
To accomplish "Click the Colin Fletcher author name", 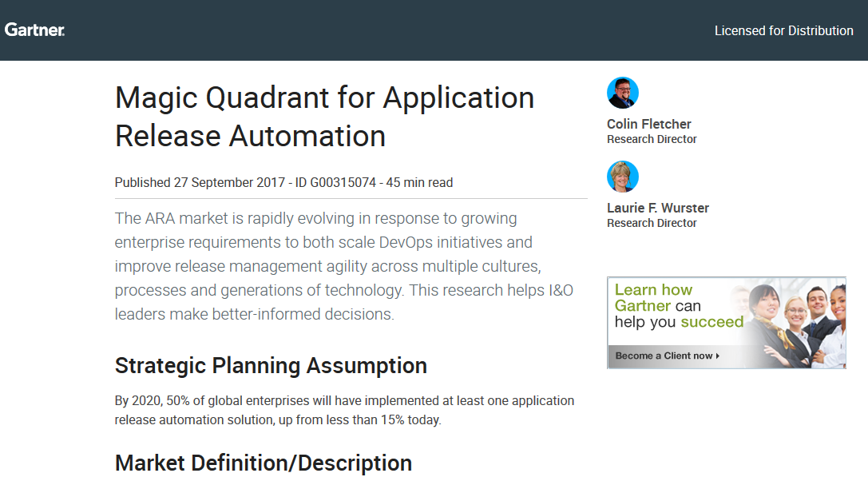I will tap(648, 124).
